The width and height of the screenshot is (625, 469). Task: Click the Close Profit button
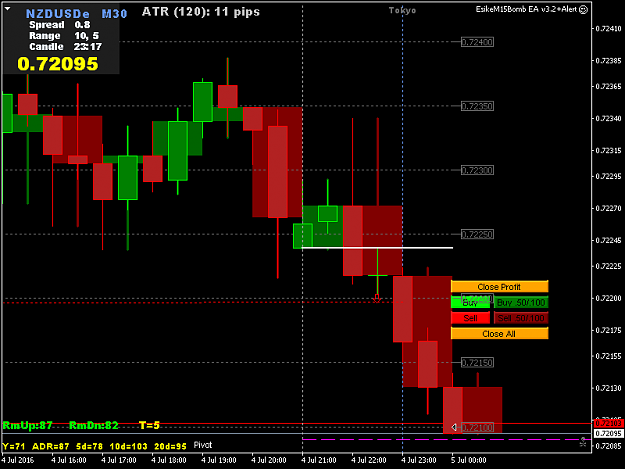(499, 287)
